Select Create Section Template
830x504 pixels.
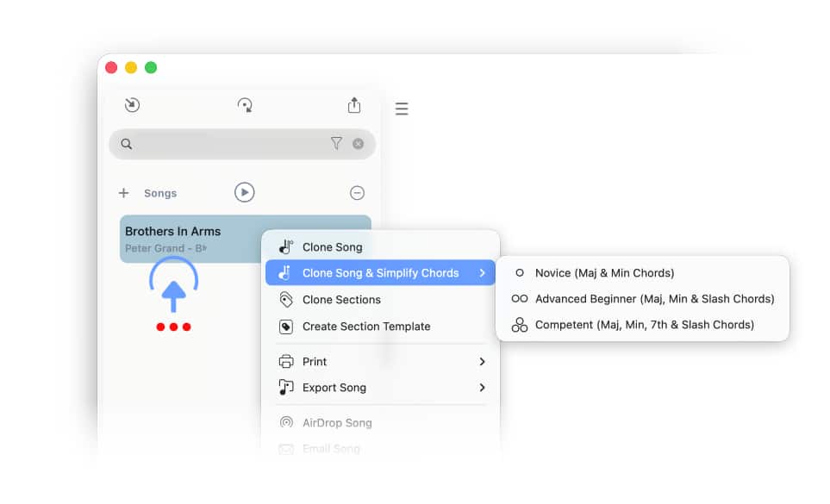click(380, 327)
